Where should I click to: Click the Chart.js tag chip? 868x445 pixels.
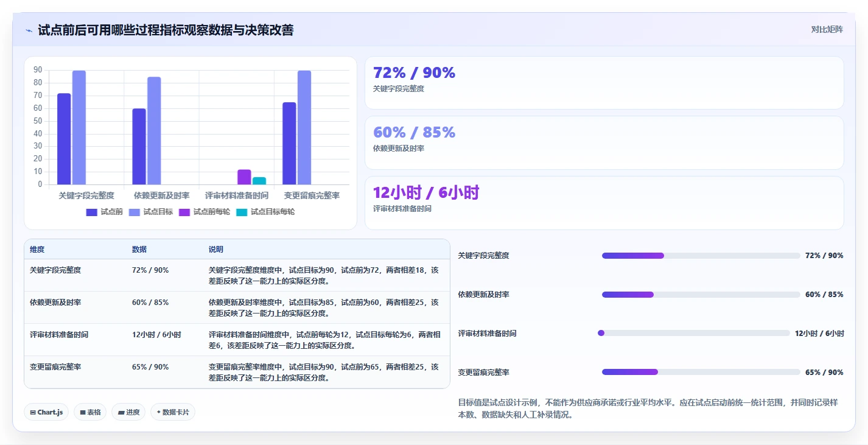pos(47,412)
